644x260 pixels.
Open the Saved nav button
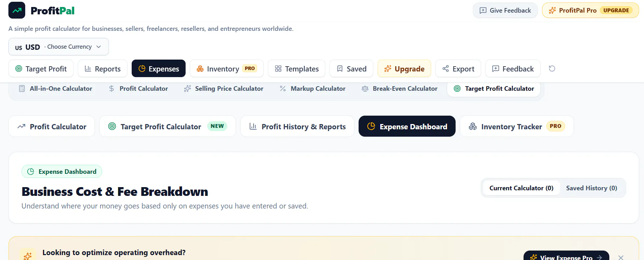point(351,68)
